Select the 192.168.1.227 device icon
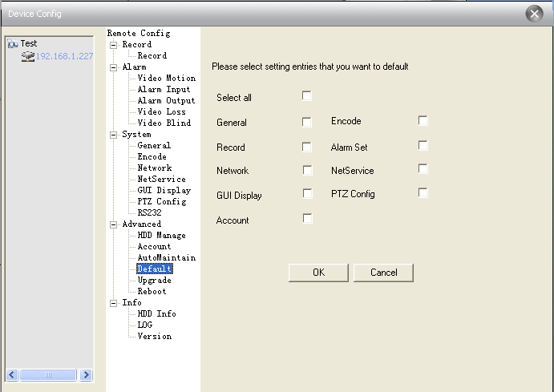Screen dimensions: 554x392 (x=28, y=56)
